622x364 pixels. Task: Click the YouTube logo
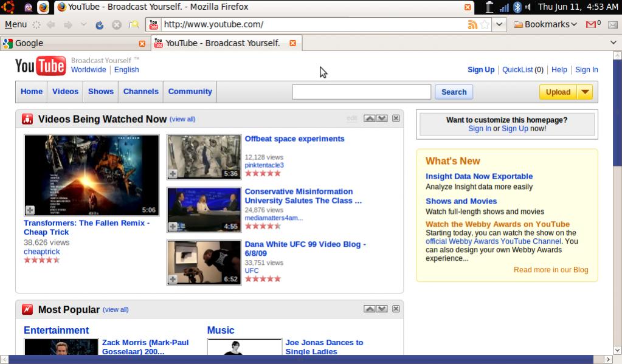pyautogui.click(x=41, y=66)
